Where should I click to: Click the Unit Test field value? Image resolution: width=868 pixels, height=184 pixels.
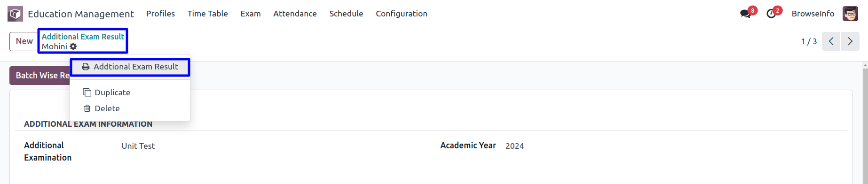pos(138,146)
